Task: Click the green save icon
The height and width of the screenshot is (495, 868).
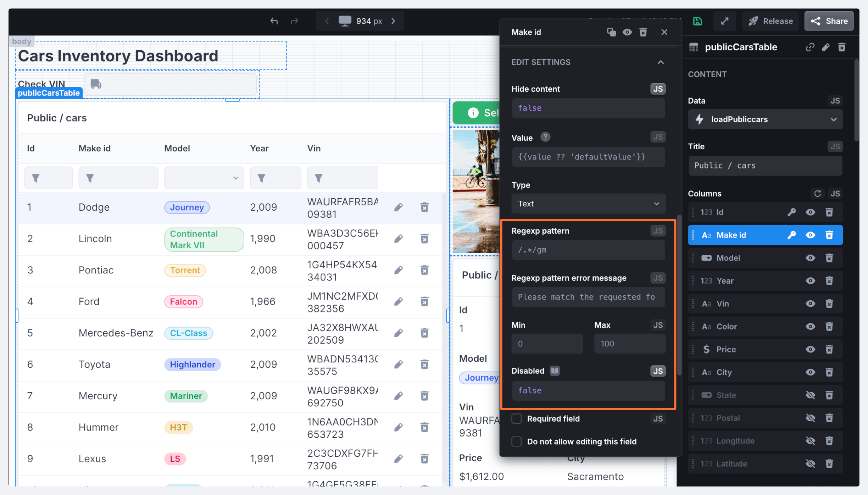Action: [x=697, y=21]
